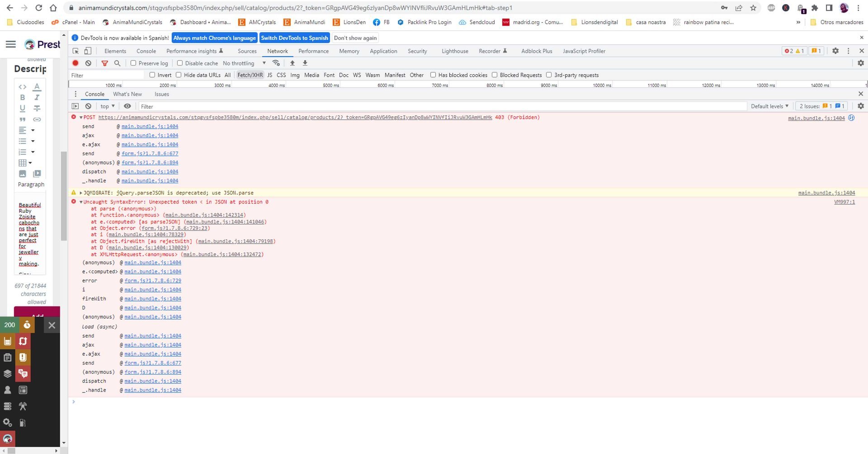Toggle the red network filter funnel
The height and width of the screenshot is (454, 868).
click(x=104, y=63)
